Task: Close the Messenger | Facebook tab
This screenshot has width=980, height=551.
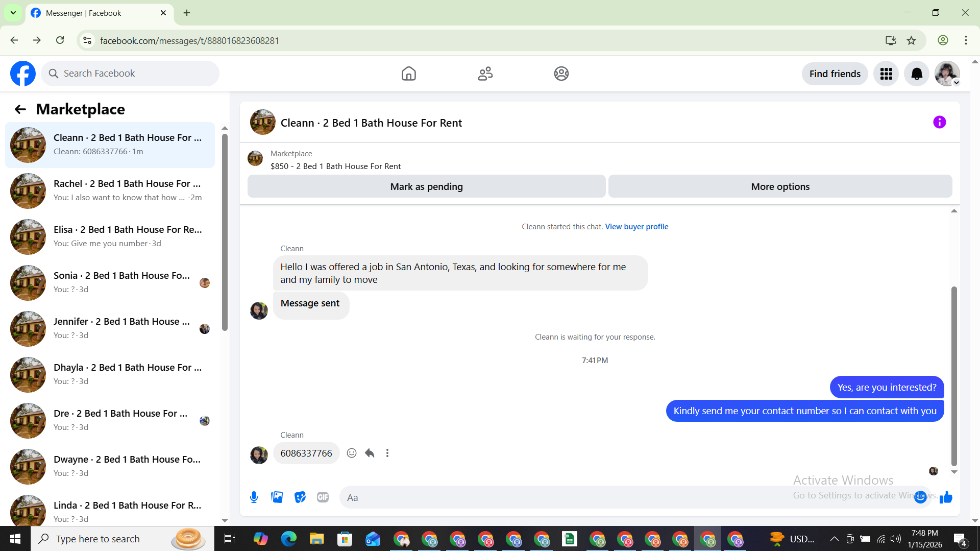Action: coord(163,13)
